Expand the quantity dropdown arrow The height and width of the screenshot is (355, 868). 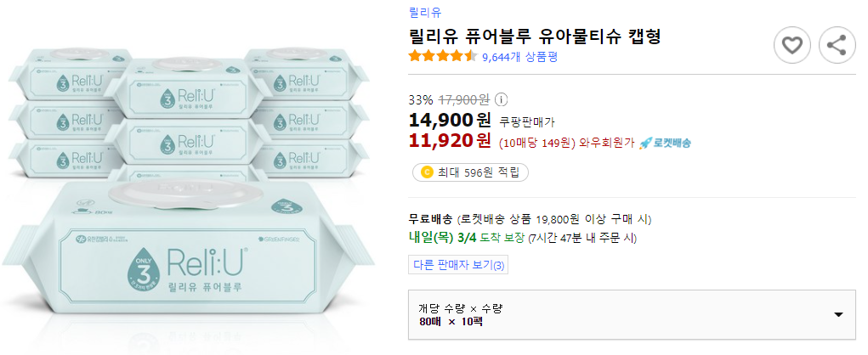(x=838, y=314)
